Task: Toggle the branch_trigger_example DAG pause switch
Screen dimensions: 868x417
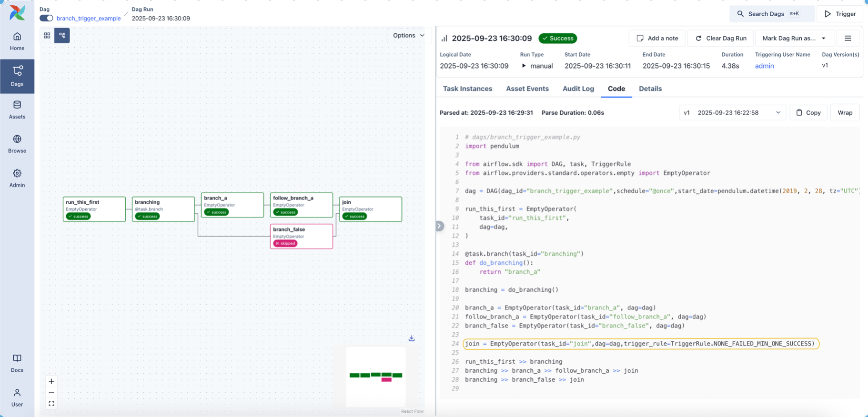Action: point(46,18)
